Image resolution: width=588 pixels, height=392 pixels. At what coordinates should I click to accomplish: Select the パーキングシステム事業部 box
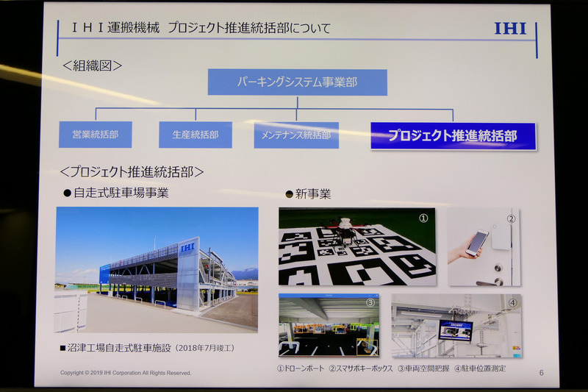pos(297,82)
